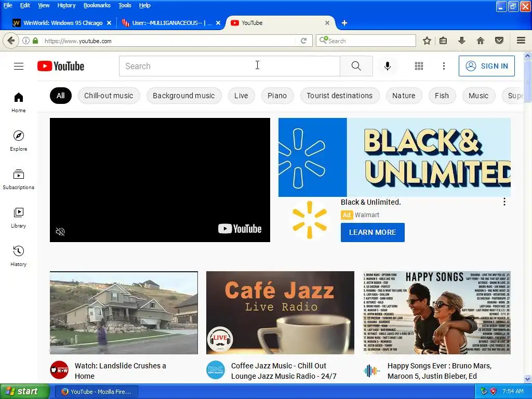Click the YouTube logo
Viewport: 532px width, 399px height.
61,66
